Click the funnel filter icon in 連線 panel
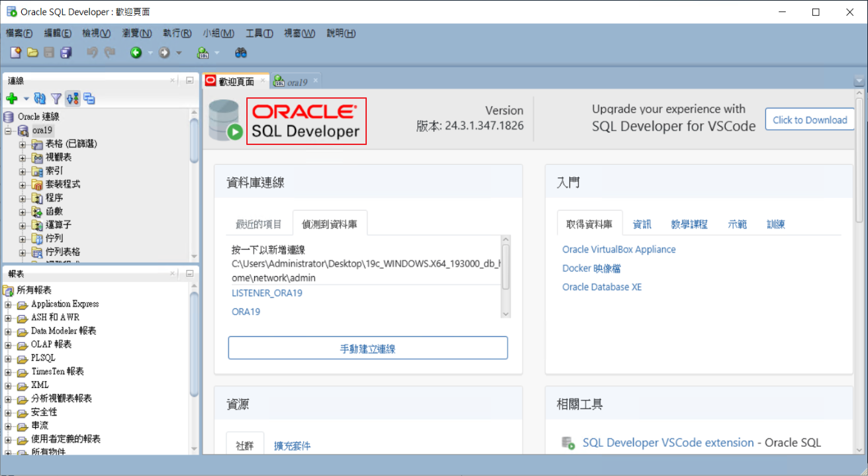 point(56,99)
